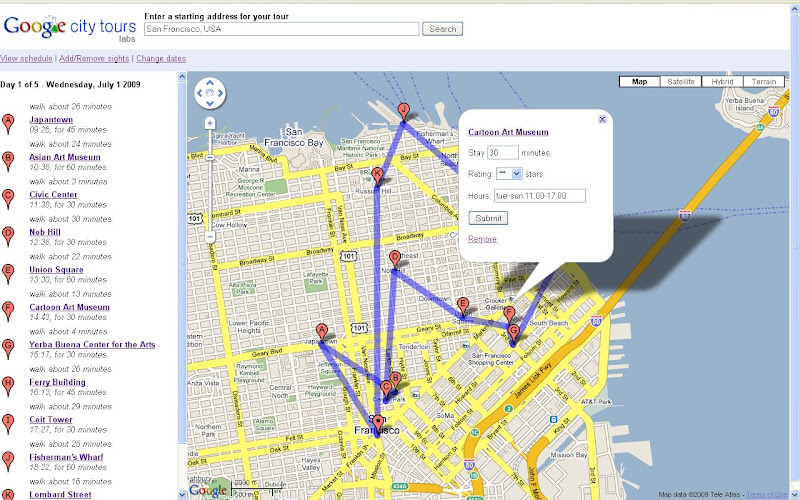800x500 pixels.
Task: Click marker E icon beside Union Square
Action: tap(8, 274)
